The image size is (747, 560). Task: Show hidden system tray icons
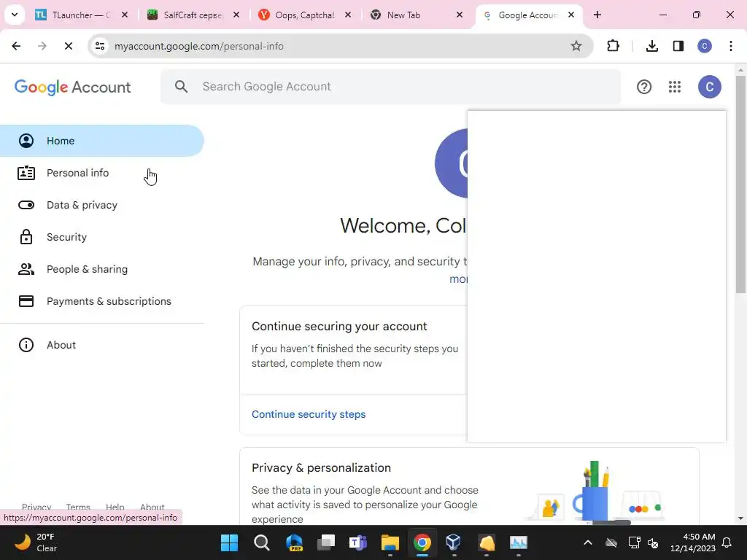588,542
